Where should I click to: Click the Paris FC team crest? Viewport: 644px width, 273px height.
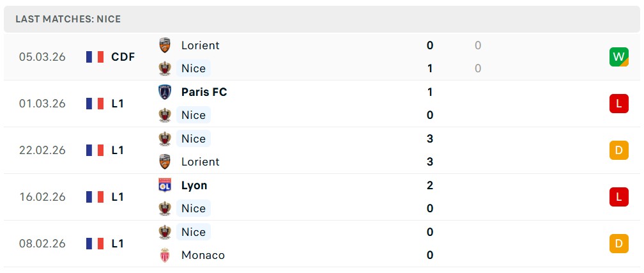point(165,92)
